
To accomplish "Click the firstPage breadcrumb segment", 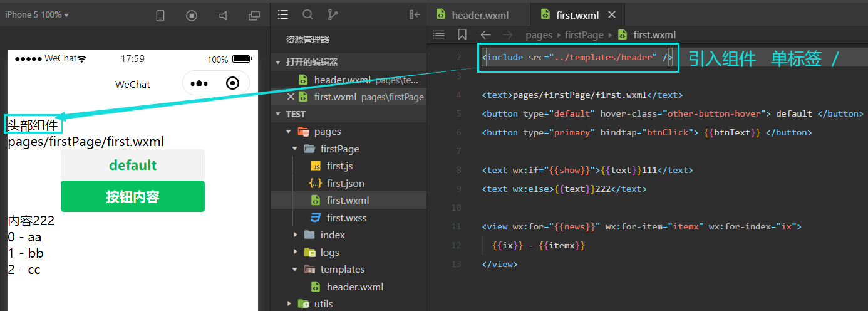I will click(x=583, y=35).
